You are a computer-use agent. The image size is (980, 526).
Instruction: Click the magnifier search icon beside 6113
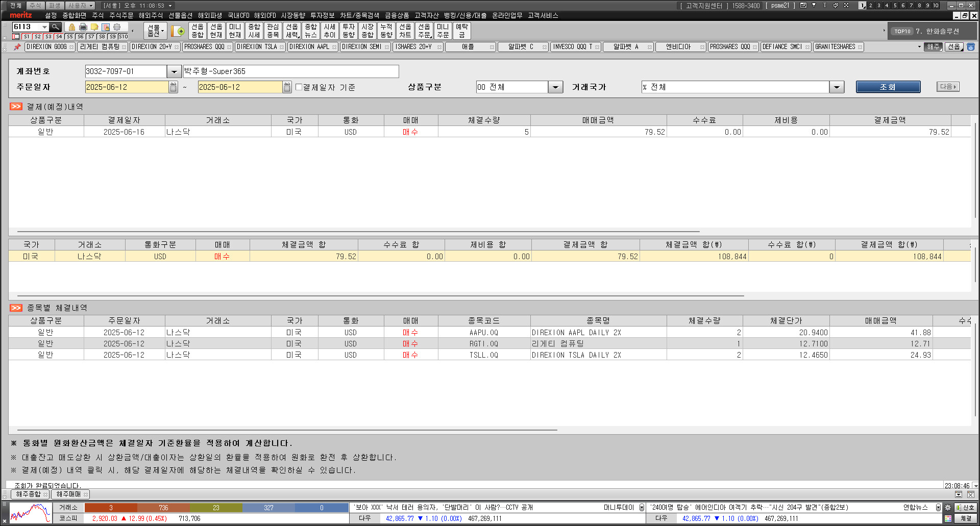point(56,27)
